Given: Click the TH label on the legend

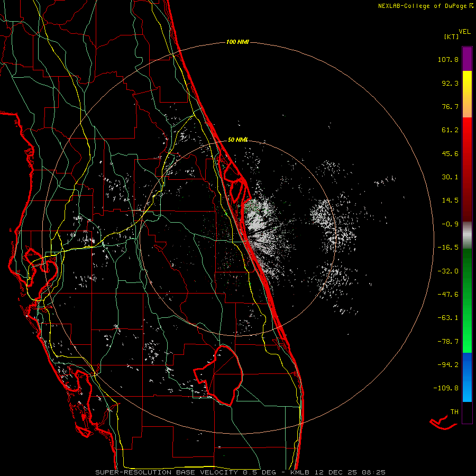Looking at the screenshot, I should [x=454, y=412].
